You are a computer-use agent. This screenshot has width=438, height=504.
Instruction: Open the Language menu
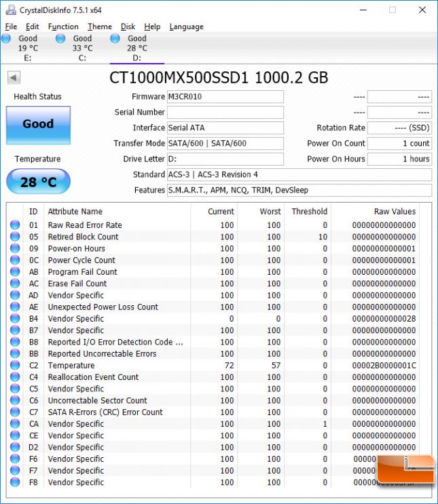[187, 26]
